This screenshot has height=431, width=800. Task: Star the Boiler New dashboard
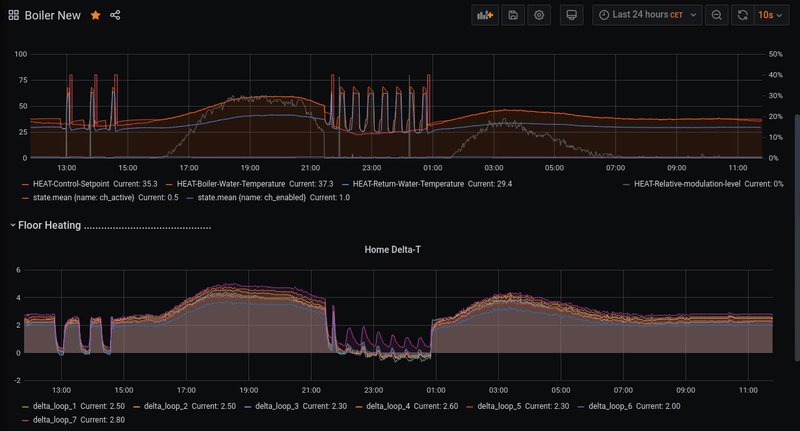tap(95, 15)
